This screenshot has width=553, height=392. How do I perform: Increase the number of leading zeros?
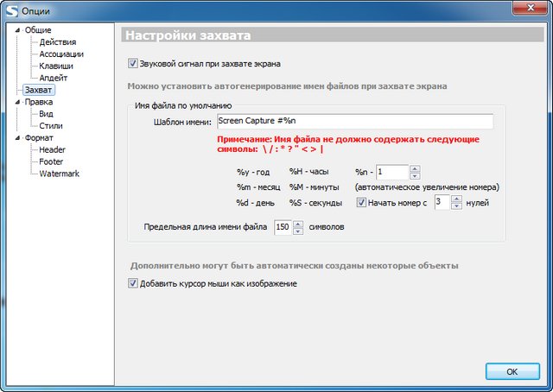click(x=456, y=199)
